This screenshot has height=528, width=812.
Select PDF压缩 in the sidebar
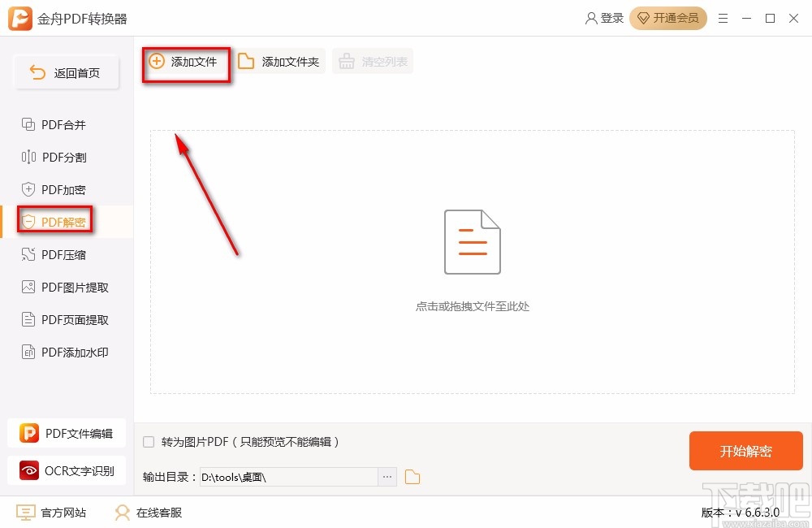[67, 255]
